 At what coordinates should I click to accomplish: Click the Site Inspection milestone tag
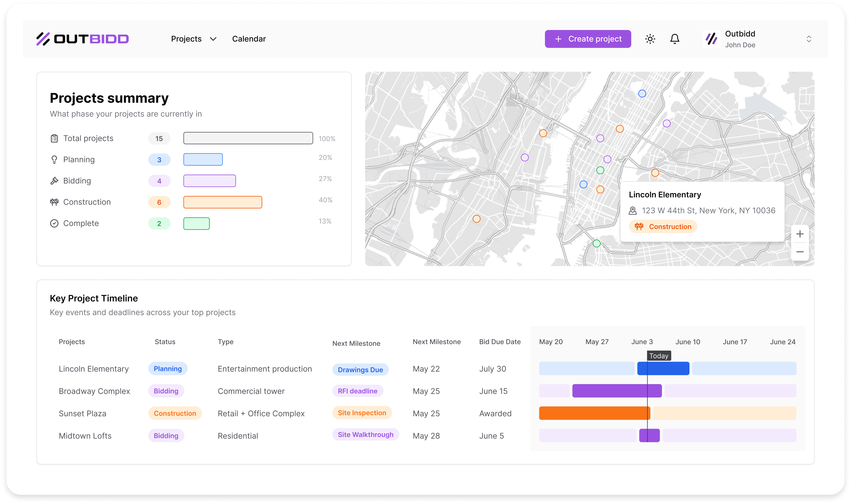362,413
